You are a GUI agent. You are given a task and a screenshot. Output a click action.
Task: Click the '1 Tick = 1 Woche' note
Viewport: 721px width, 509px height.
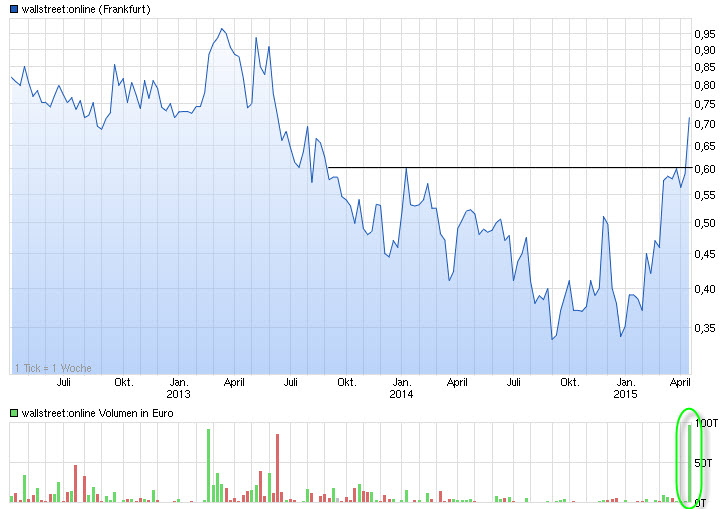click(x=53, y=368)
